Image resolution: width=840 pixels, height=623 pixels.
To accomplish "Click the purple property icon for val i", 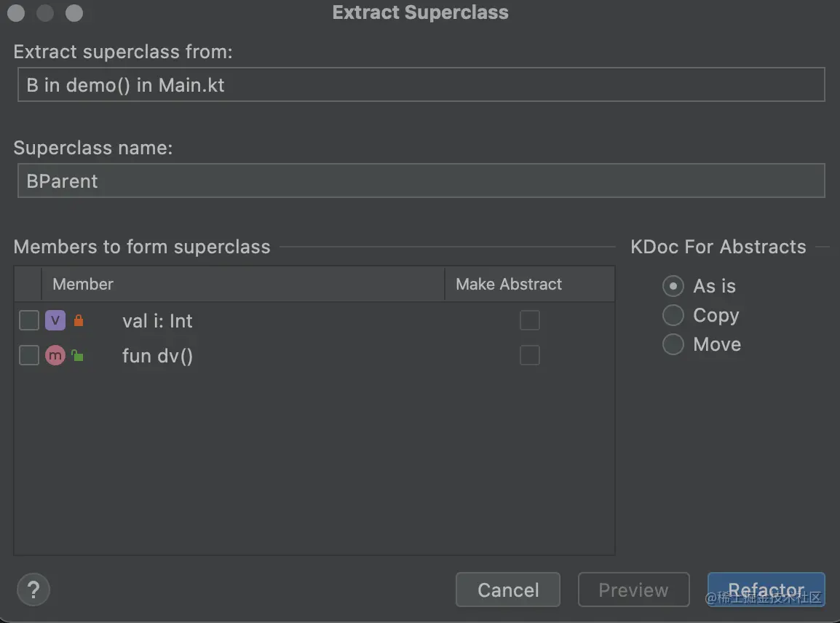I will (x=55, y=320).
